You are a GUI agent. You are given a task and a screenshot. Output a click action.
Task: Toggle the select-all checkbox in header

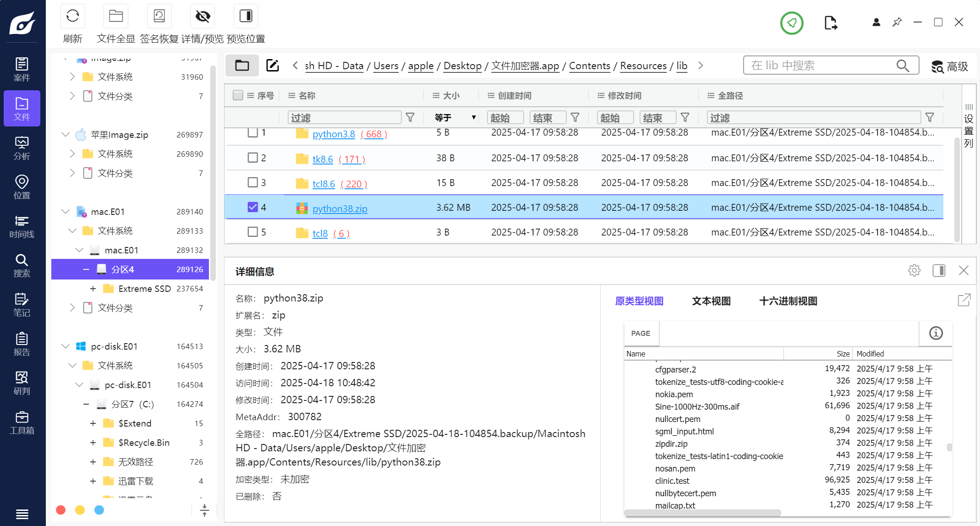[x=238, y=95]
